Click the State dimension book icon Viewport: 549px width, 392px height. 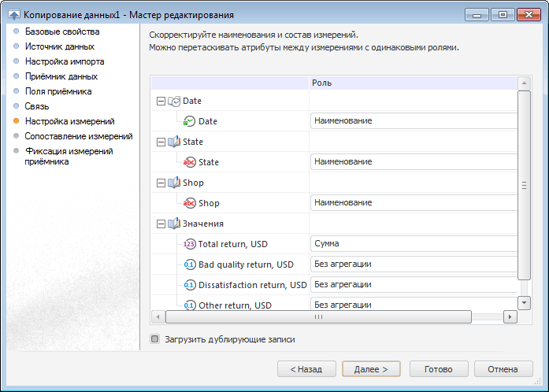click(x=174, y=142)
